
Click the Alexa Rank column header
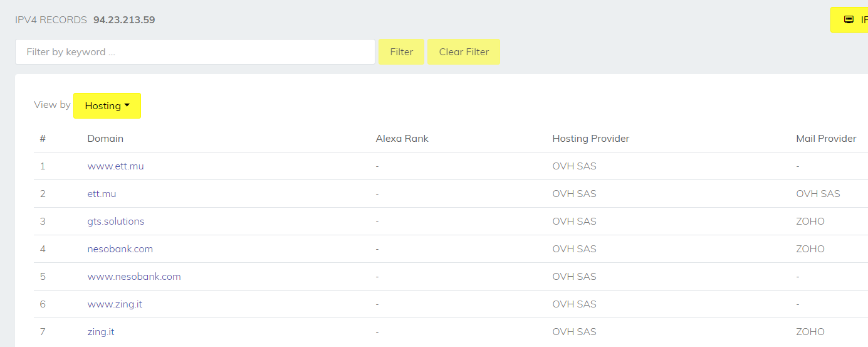pos(402,139)
